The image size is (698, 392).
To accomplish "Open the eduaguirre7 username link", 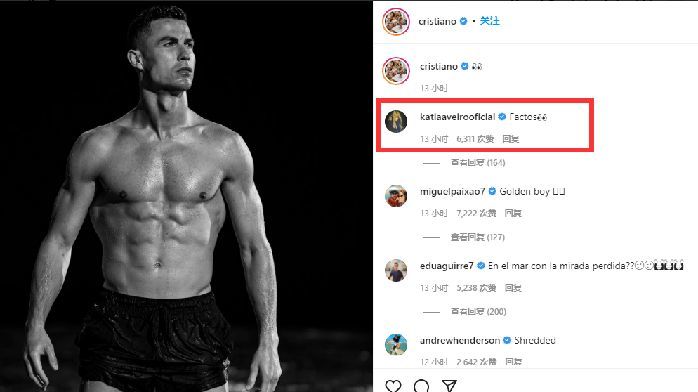I will [x=446, y=266].
